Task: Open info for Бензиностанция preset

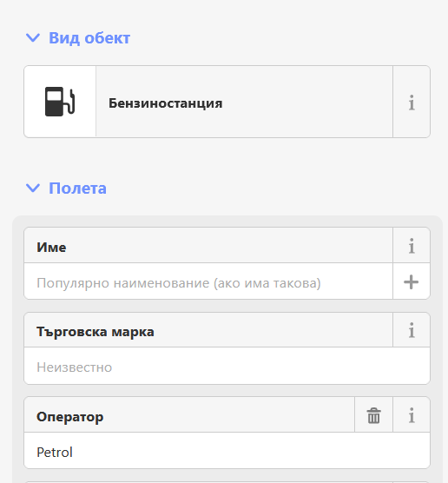Action: 412,102
